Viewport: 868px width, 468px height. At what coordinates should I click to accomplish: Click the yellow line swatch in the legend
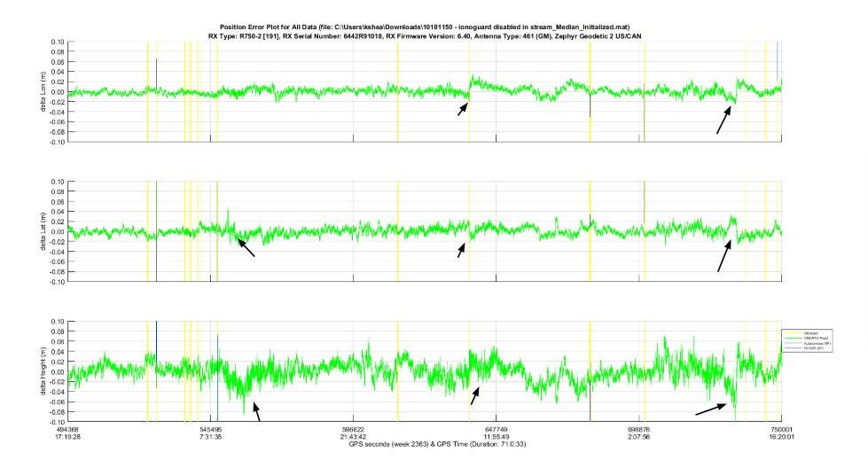[791, 333]
